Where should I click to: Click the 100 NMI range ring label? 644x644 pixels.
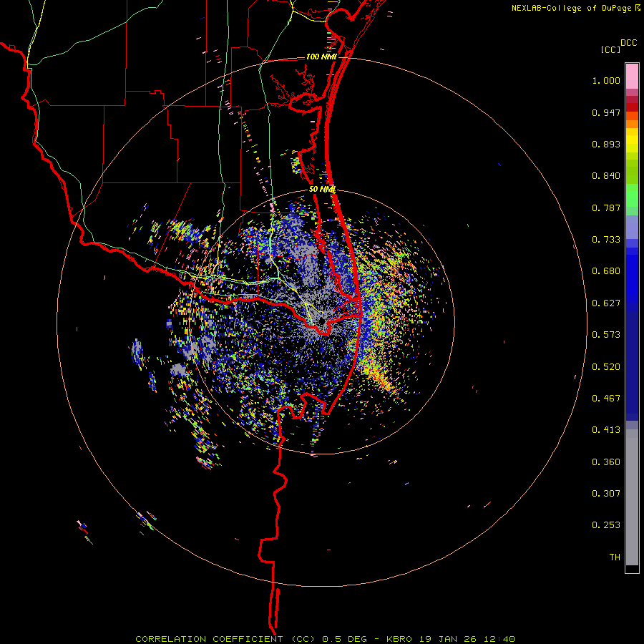[x=321, y=57]
